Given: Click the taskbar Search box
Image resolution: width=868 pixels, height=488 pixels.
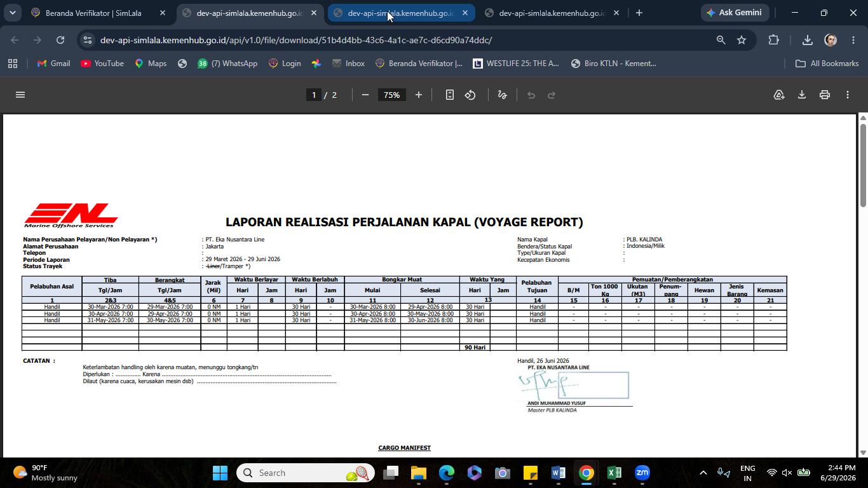Looking at the screenshot, I should [x=307, y=473].
